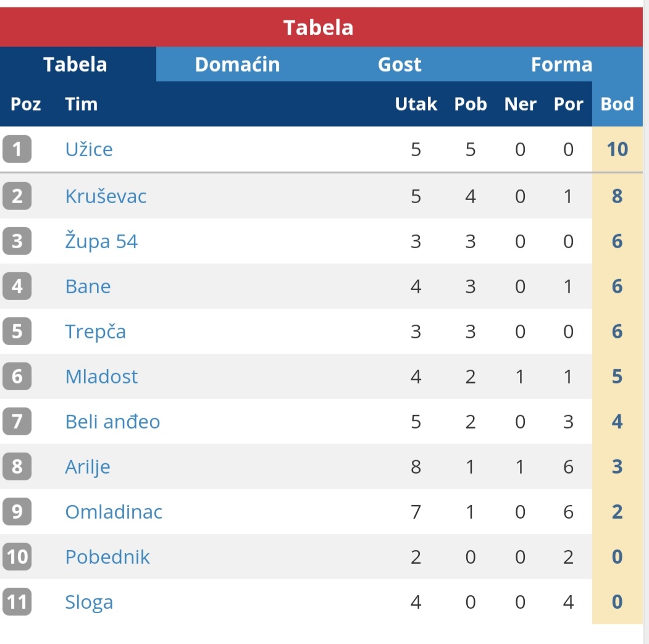This screenshot has height=644, width=649.
Task: Open the Gost tab
Action: point(400,64)
